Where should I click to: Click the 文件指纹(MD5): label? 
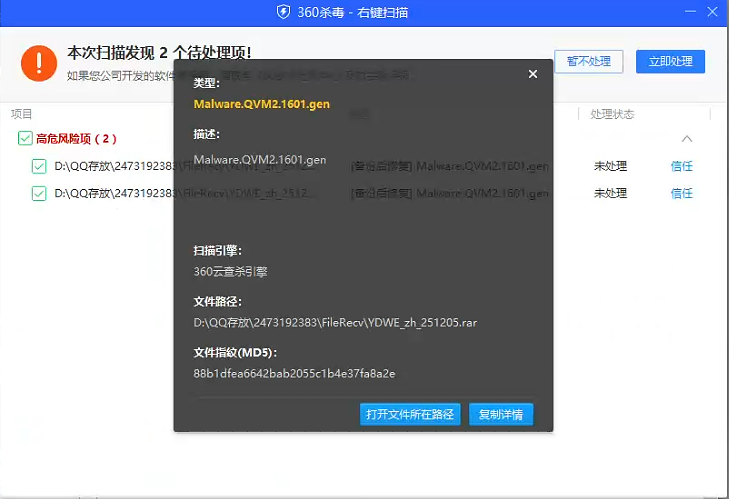235,353
